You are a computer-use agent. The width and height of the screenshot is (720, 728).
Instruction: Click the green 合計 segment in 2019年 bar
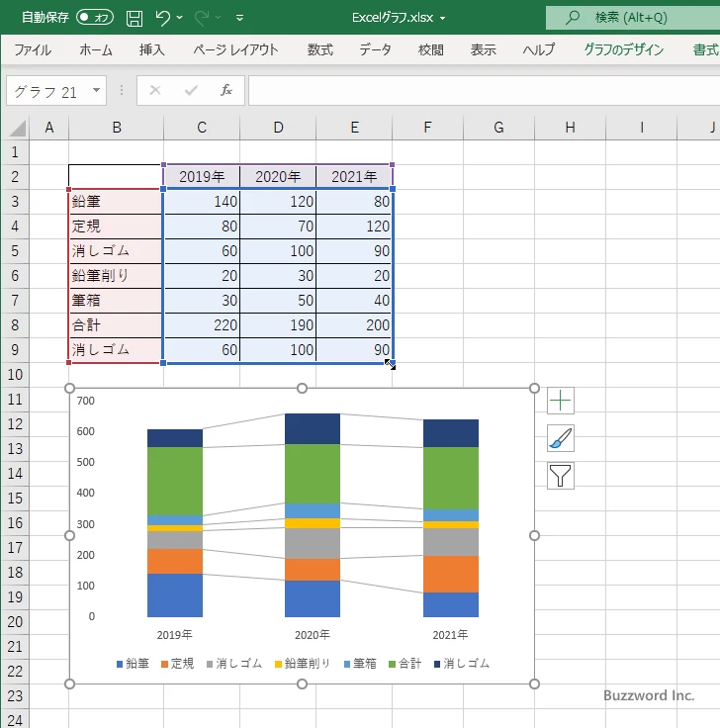[175, 481]
